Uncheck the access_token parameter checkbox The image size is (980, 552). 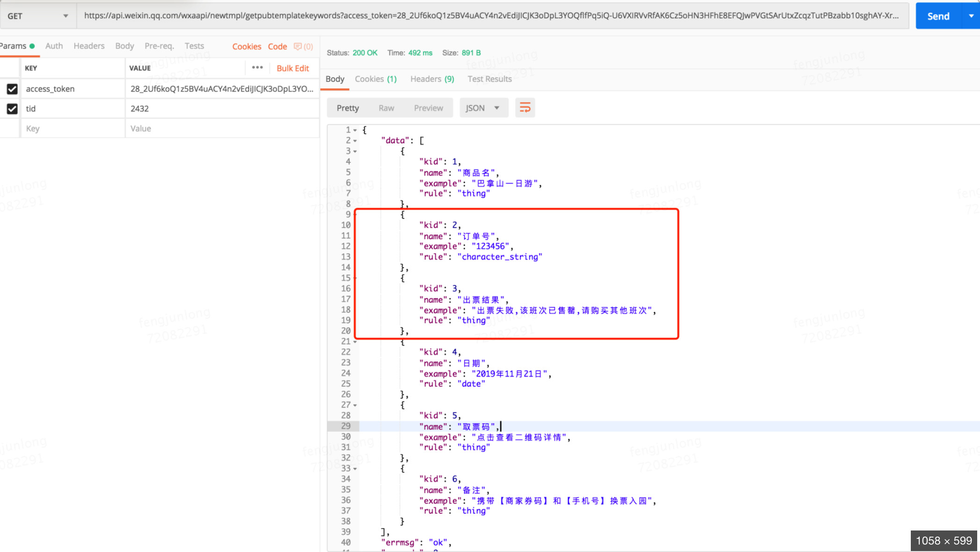(12, 89)
